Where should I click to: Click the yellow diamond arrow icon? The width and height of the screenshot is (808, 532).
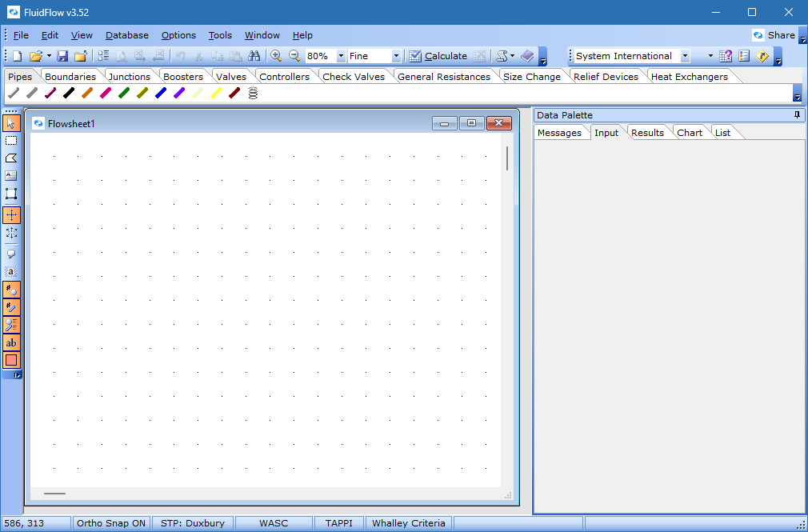click(762, 56)
